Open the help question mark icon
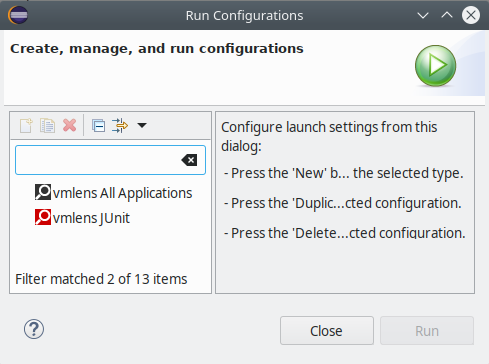Screen dimensions: 489x364 coord(34,329)
